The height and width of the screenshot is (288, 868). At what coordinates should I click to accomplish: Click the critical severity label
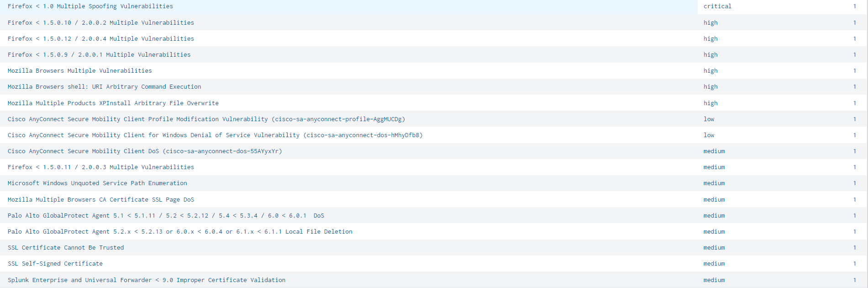717,6
